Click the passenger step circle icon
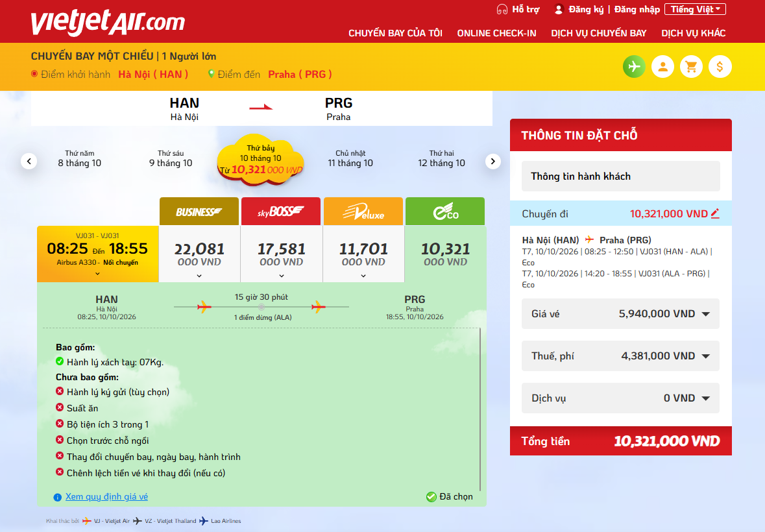Screen dimensions: 765x532 click(662, 66)
